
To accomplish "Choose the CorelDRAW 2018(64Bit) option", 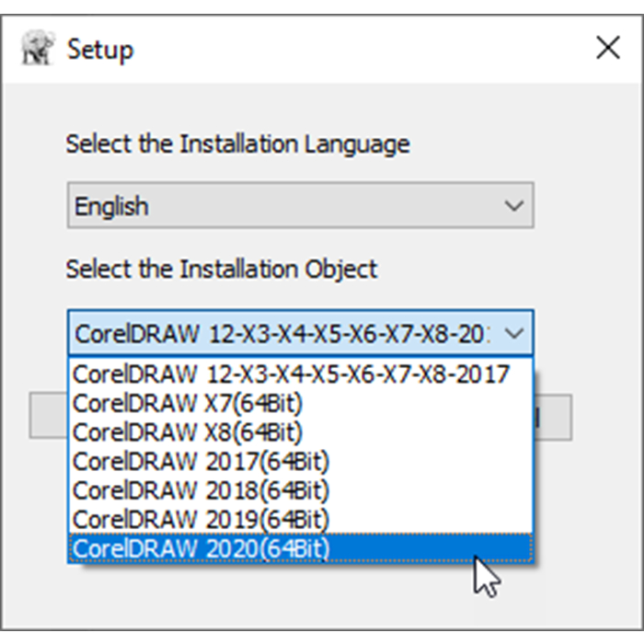I will pyautogui.click(x=201, y=489).
